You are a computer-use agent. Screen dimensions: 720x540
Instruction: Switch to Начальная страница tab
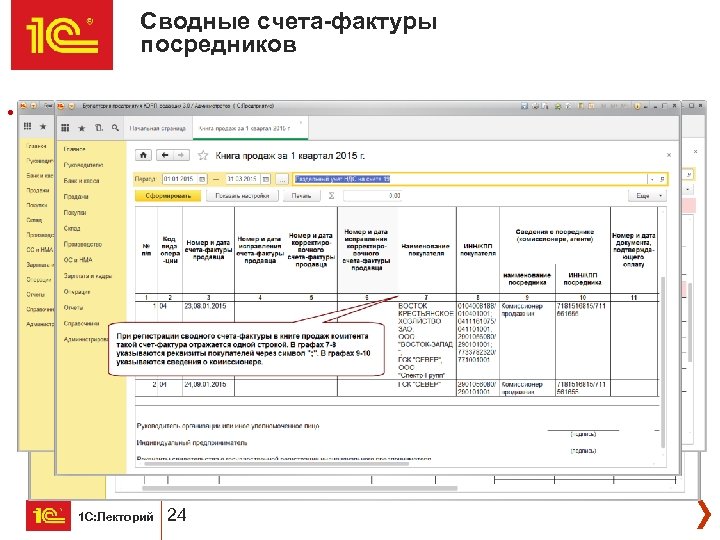[158, 129]
